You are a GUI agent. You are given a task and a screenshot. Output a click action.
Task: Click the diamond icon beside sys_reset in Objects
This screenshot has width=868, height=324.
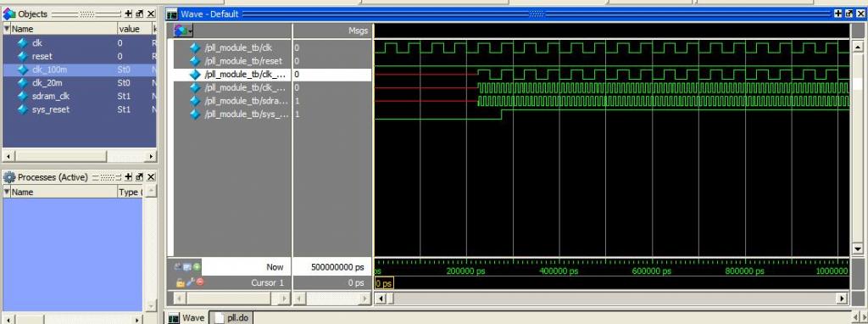click(23, 109)
